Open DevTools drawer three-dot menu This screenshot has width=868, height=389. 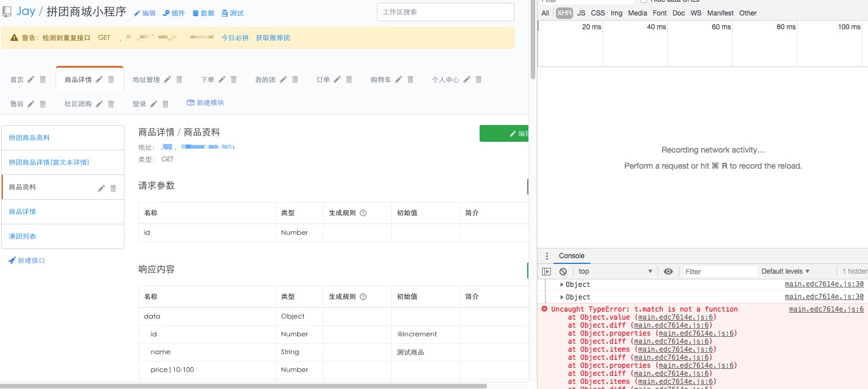(546, 256)
